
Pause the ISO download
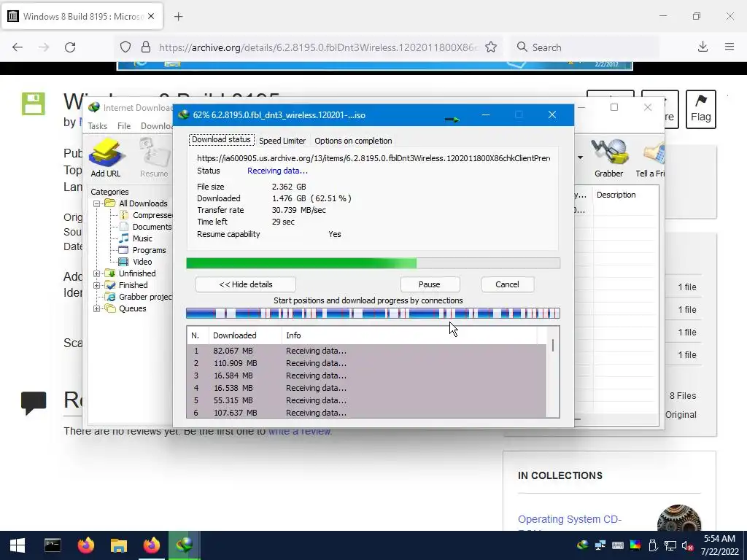click(x=430, y=284)
